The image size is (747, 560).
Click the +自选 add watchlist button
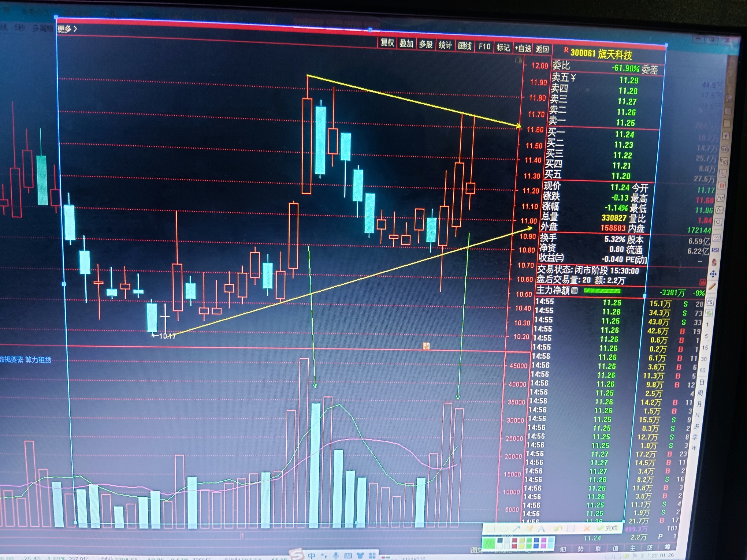click(523, 48)
